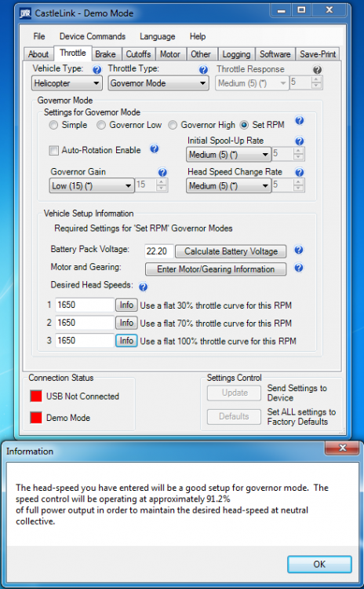The image size is (364, 589).
Task: Open help for Motor and Gearing
Action: click(x=299, y=268)
